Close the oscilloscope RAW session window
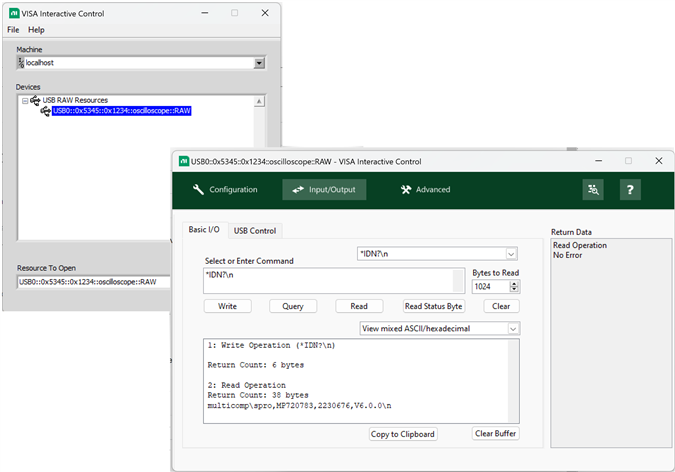The height and width of the screenshot is (472, 675). tap(659, 161)
